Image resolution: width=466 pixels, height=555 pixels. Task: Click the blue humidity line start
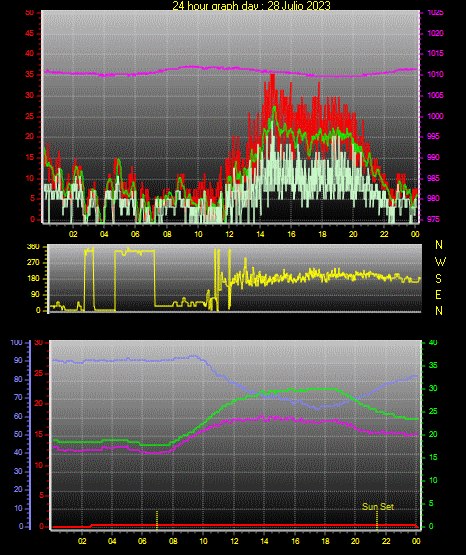[x=54, y=360]
